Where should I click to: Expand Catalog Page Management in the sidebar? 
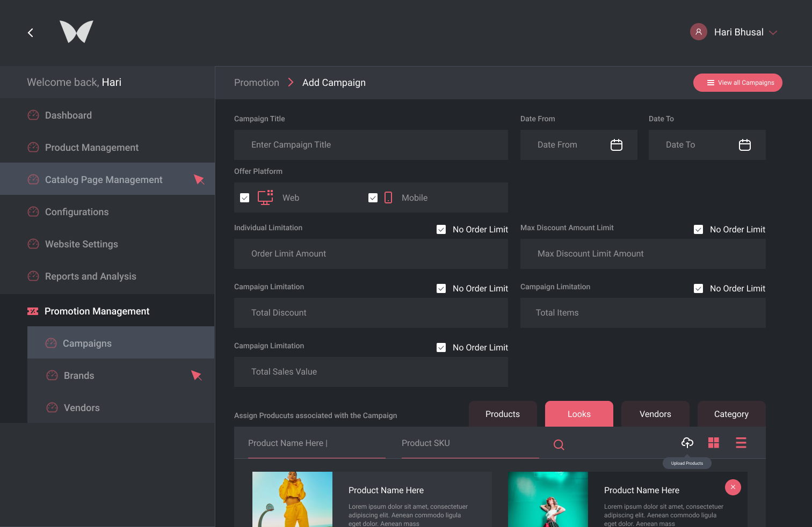tap(104, 180)
